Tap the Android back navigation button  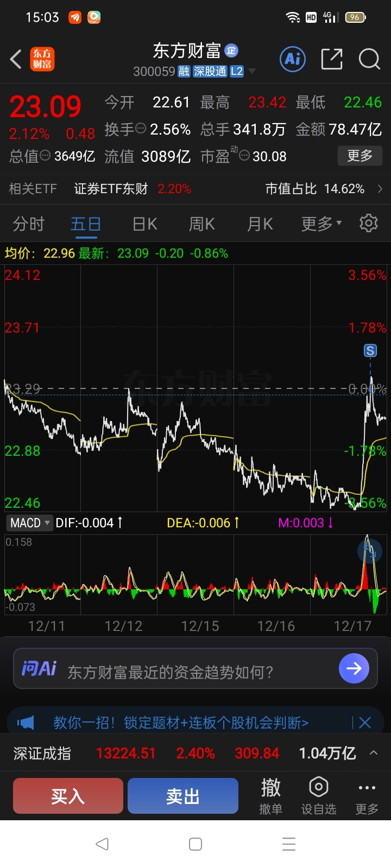click(x=102, y=844)
